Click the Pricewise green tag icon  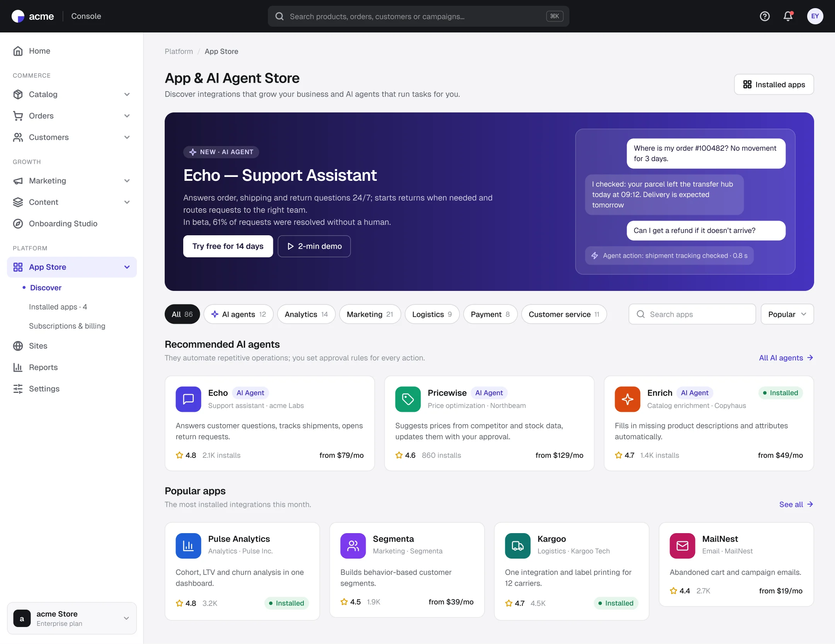[x=408, y=399]
